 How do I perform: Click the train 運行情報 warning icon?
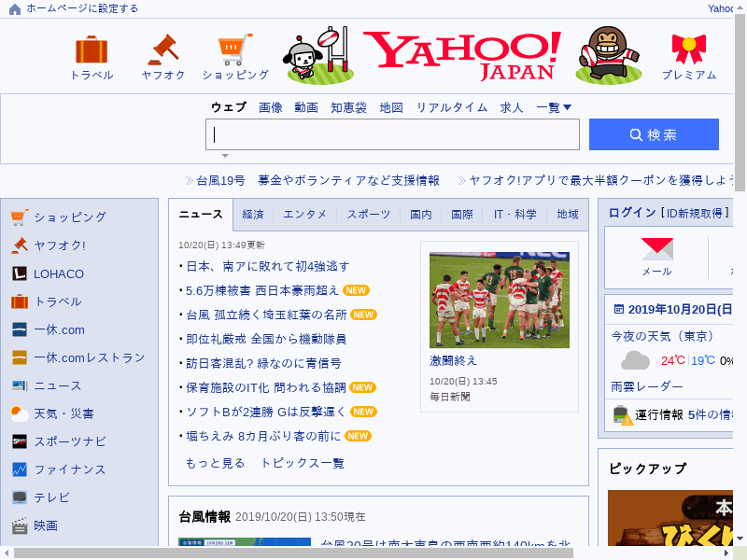pyautogui.click(x=623, y=415)
